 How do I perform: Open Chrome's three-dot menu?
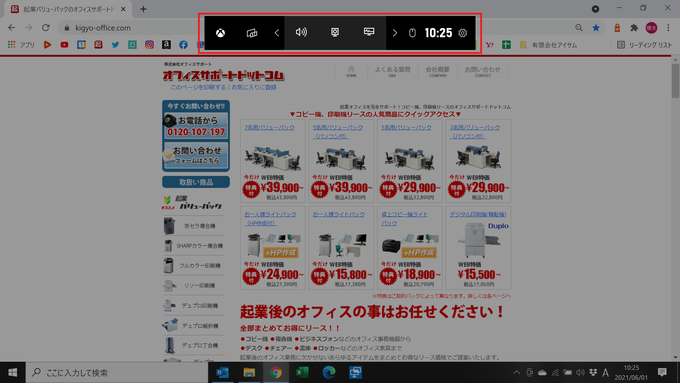pyautogui.click(x=668, y=28)
